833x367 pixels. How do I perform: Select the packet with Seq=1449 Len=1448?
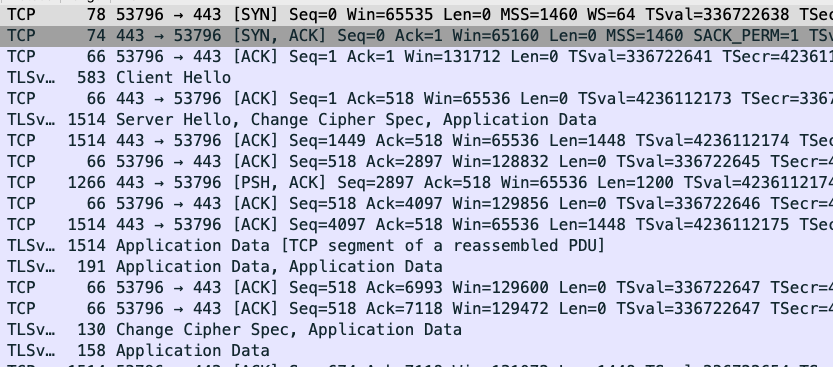pos(416,140)
